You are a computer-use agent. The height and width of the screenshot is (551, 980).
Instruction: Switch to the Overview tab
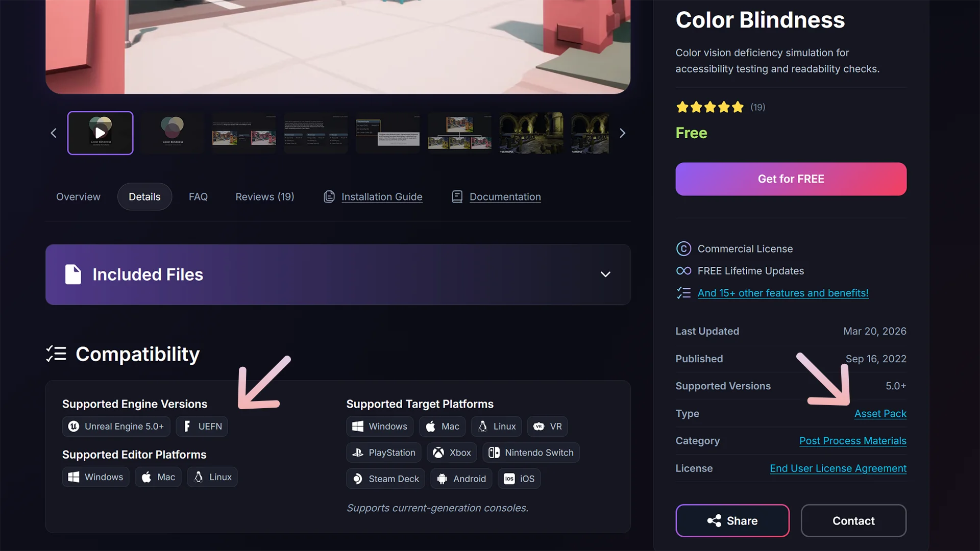click(78, 197)
